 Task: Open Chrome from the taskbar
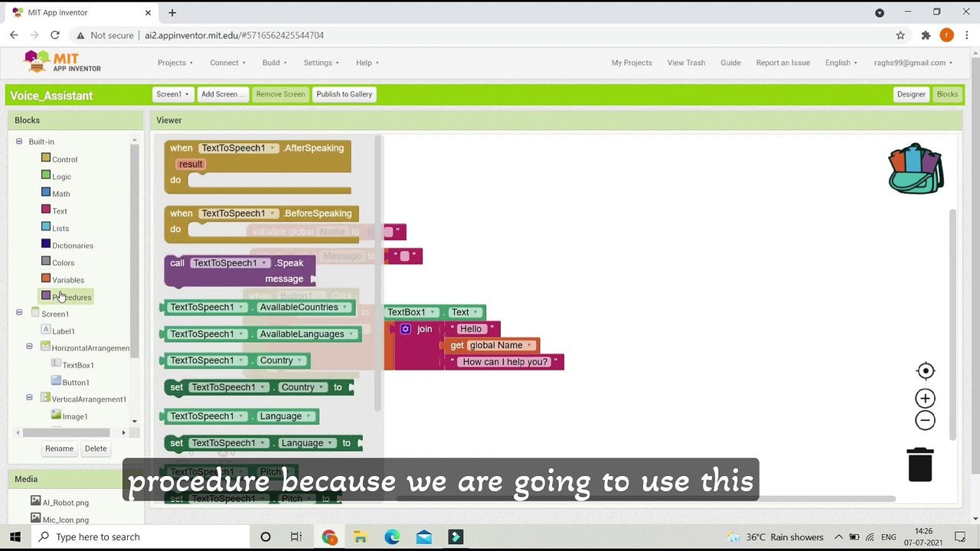point(329,537)
